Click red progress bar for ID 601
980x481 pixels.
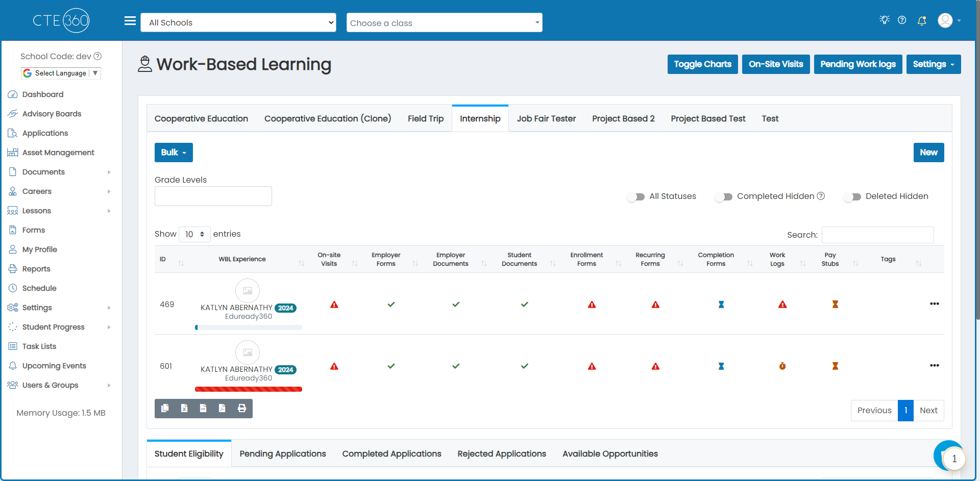pos(249,389)
